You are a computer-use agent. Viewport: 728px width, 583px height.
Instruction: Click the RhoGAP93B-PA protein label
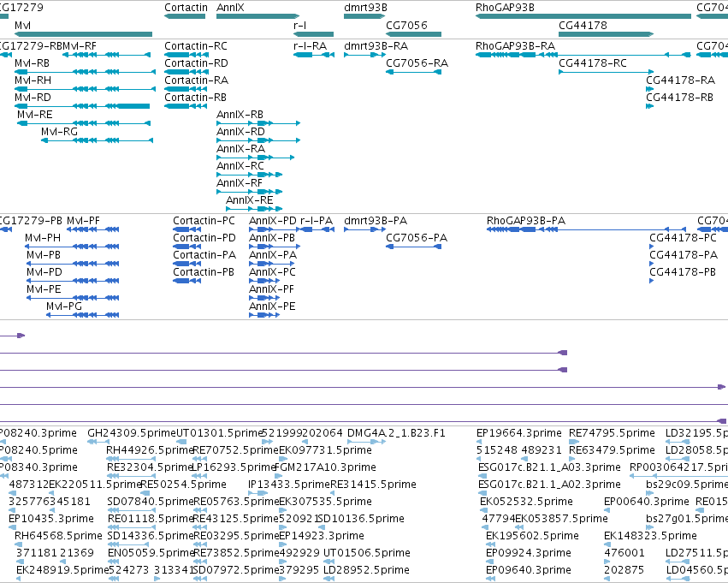[x=526, y=220]
